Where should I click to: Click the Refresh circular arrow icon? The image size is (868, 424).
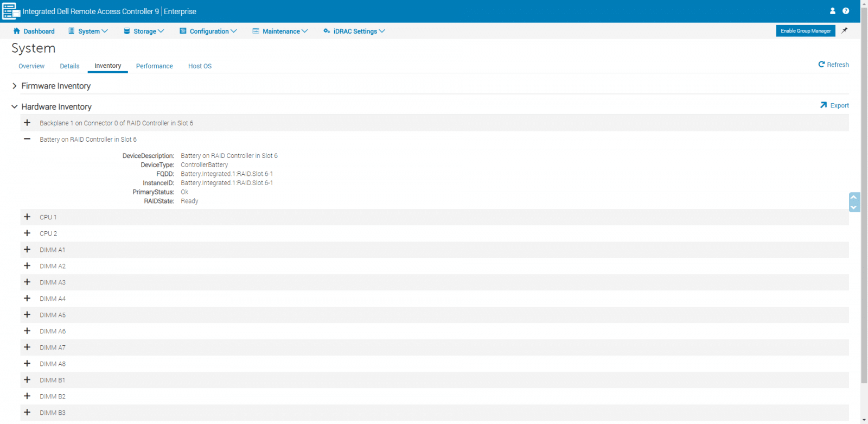pos(821,65)
